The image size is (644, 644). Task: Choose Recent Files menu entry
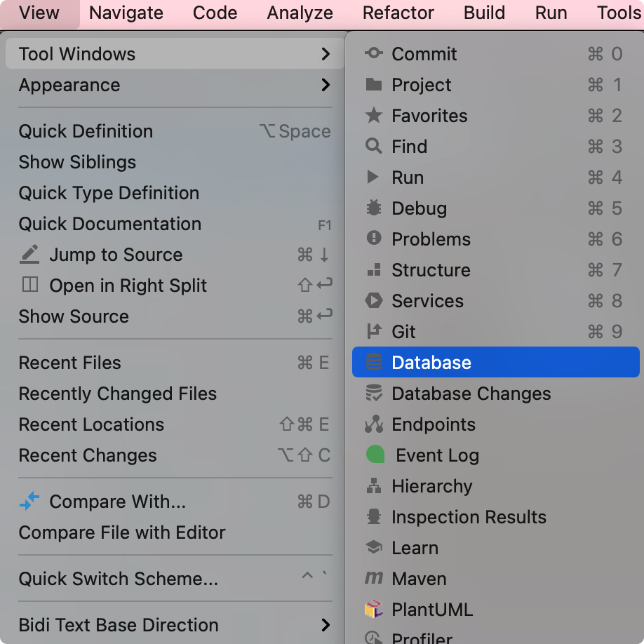tap(175, 363)
